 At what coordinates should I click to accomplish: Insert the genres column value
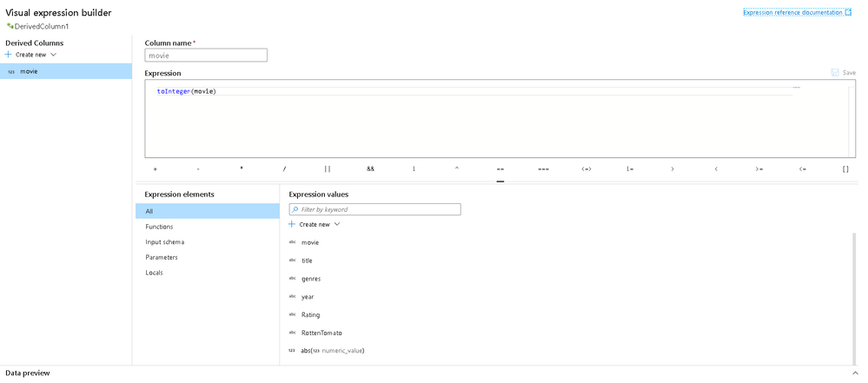tap(310, 279)
